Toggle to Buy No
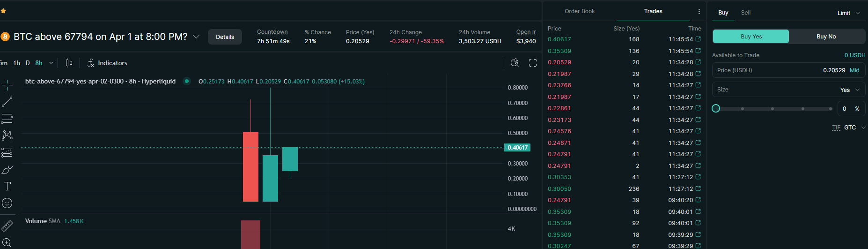This screenshot has width=868, height=249. pyautogui.click(x=826, y=37)
